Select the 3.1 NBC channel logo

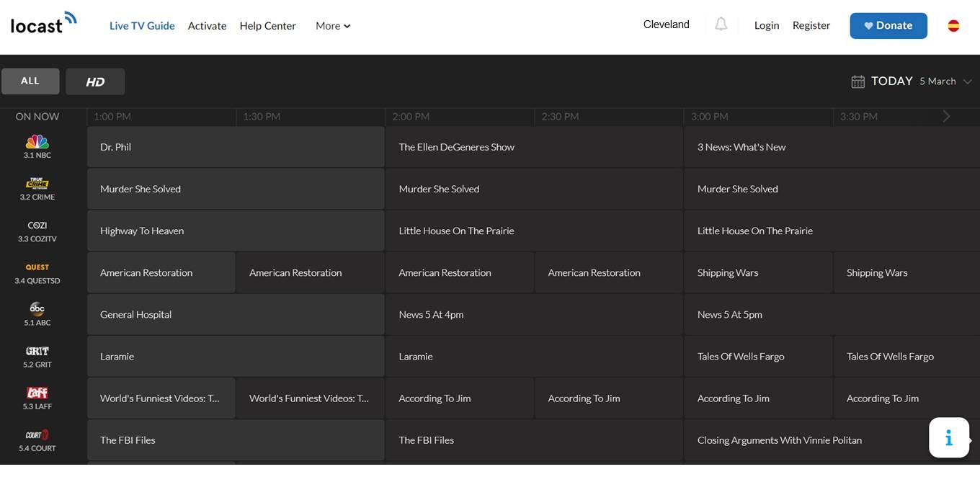37,142
